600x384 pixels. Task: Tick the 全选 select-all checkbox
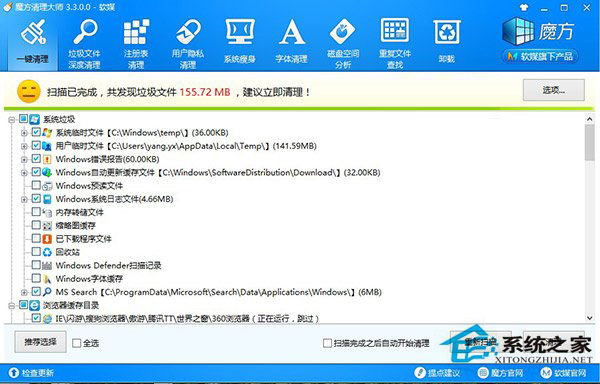pos(77,343)
